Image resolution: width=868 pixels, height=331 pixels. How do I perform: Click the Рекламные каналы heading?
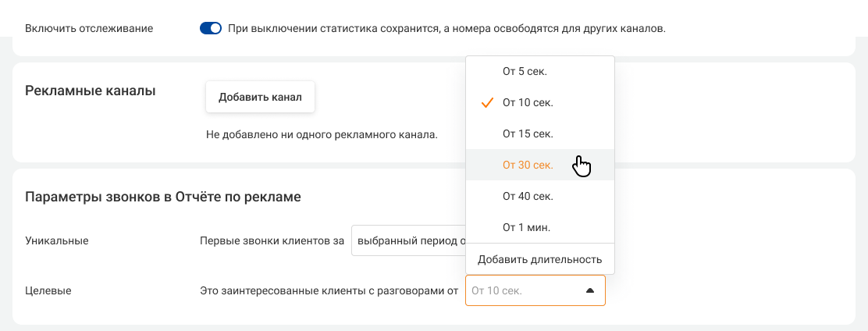[91, 91]
